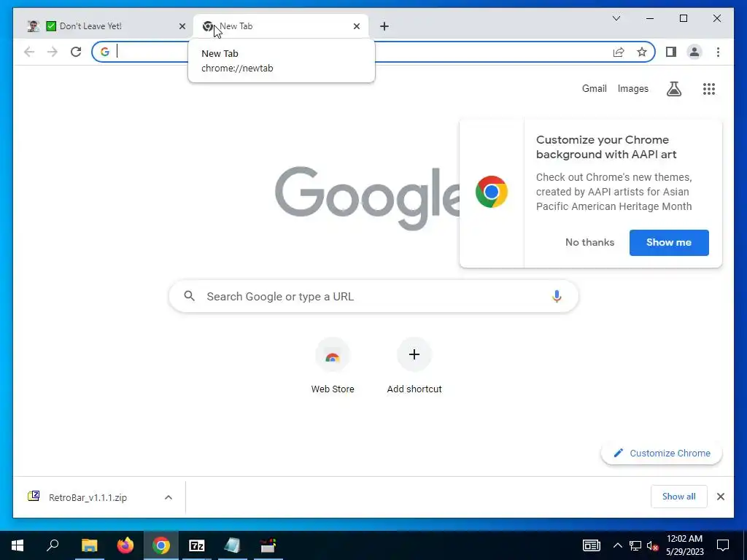The image size is (747, 560).
Task: Open the side panel icon
Action: pyautogui.click(x=671, y=52)
